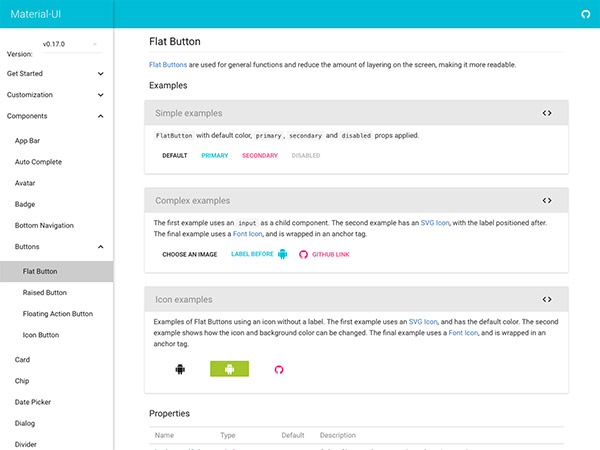Open the version v0.17.0 dropdown
The width and height of the screenshot is (600, 450).
(x=71, y=44)
